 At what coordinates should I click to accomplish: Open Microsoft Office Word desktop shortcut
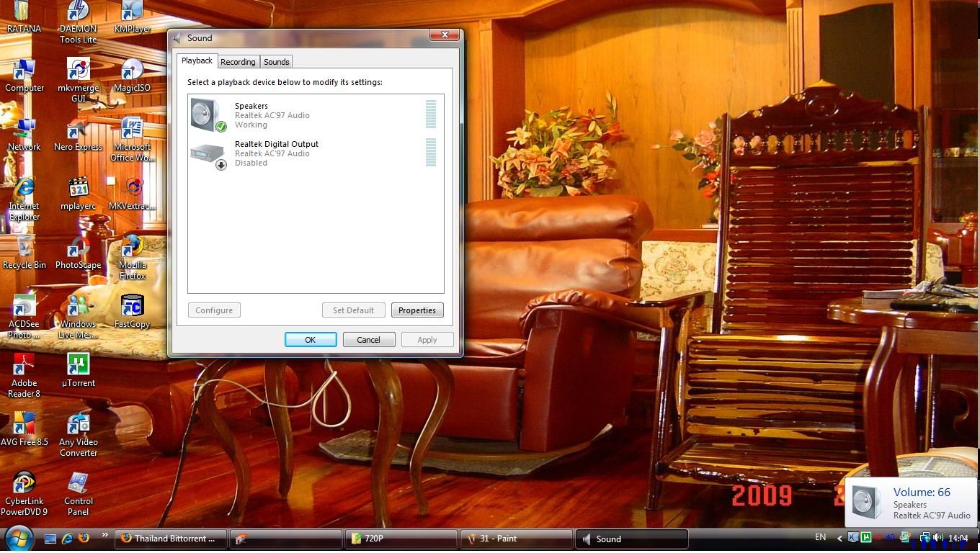pos(133,140)
